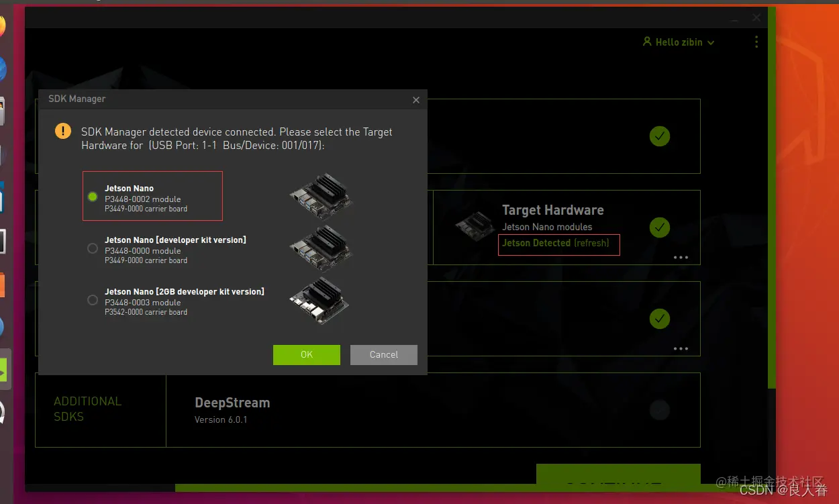The image size is (839, 504).
Task: Confirm the dialog with the OK button
Action: tap(307, 355)
